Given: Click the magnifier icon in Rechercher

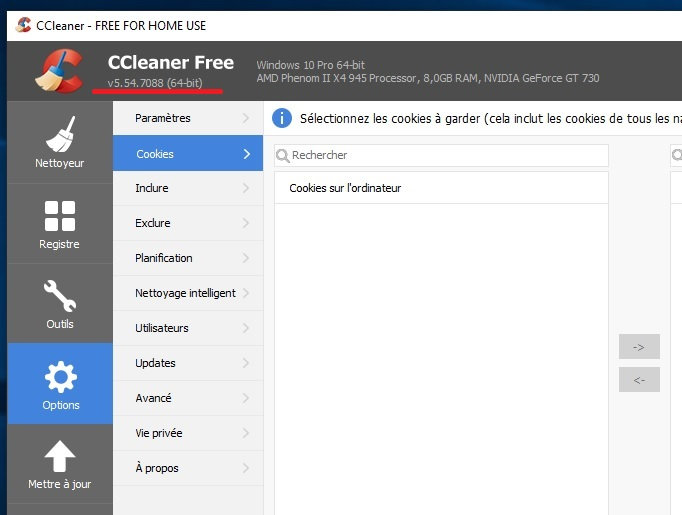Looking at the screenshot, I should pos(283,155).
